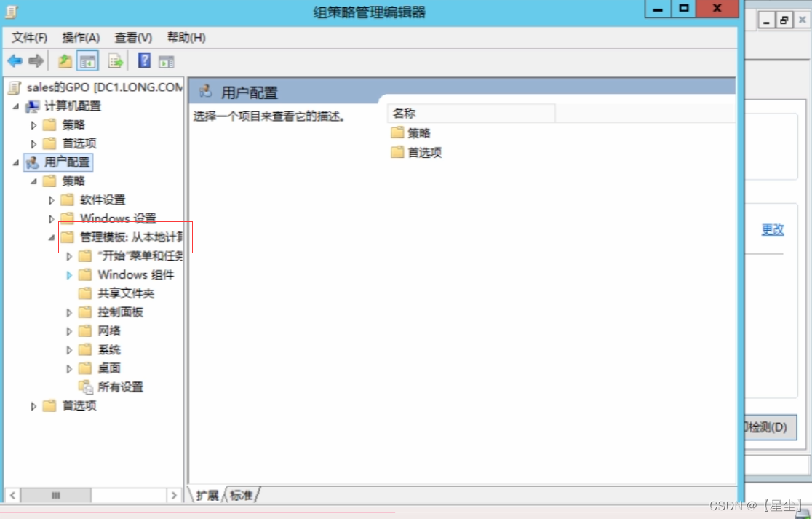Select 首选项 in the right pane list
This screenshot has width=812, height=519.
[425, 152]
